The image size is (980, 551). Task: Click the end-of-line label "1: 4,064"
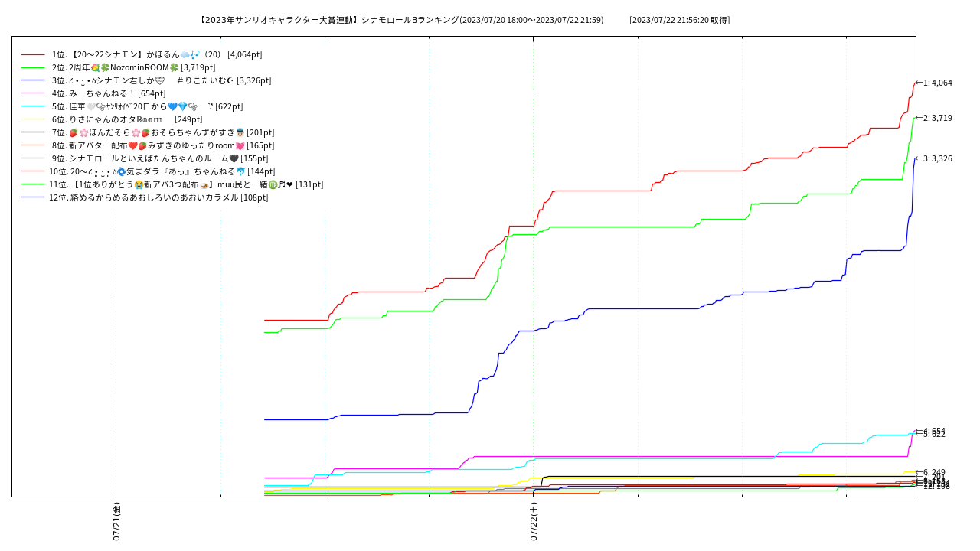938,83
